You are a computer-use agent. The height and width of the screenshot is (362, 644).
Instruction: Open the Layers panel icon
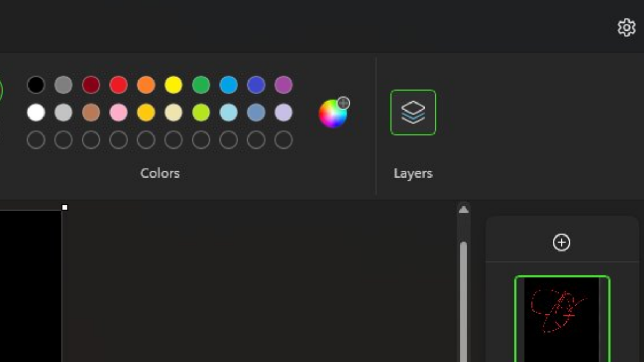point(413,112)
